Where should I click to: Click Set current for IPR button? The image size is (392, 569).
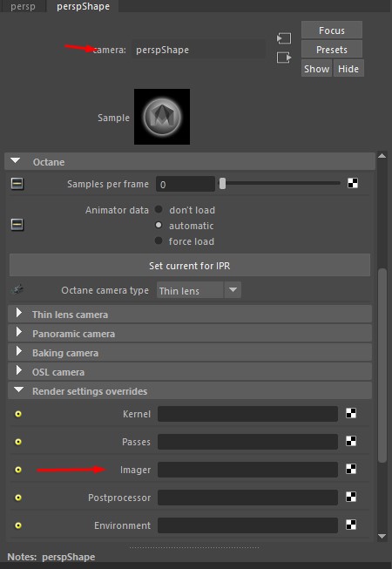[x=190, y=265]
